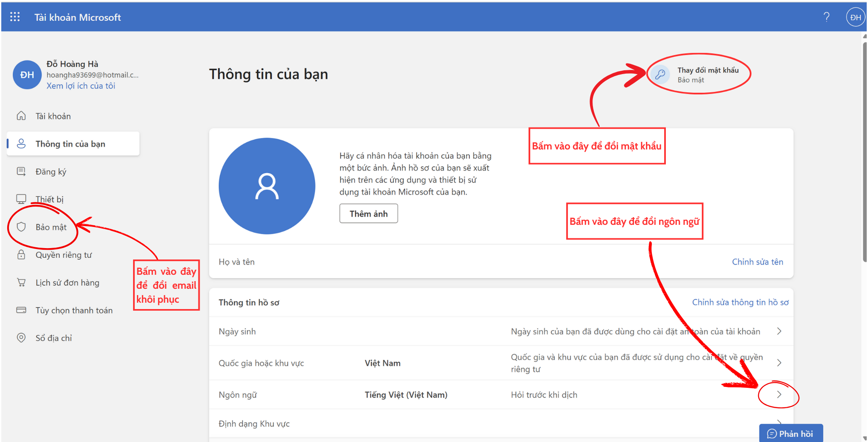Expand the Ngày sinh row chevron
This screenshot has width=868, height=442.
click(779, 331)
